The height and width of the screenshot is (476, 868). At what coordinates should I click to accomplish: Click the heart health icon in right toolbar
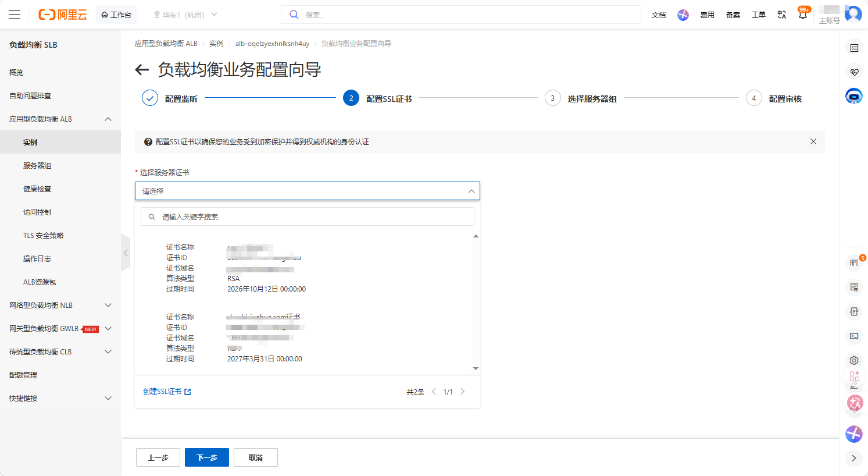pos(854,72)
